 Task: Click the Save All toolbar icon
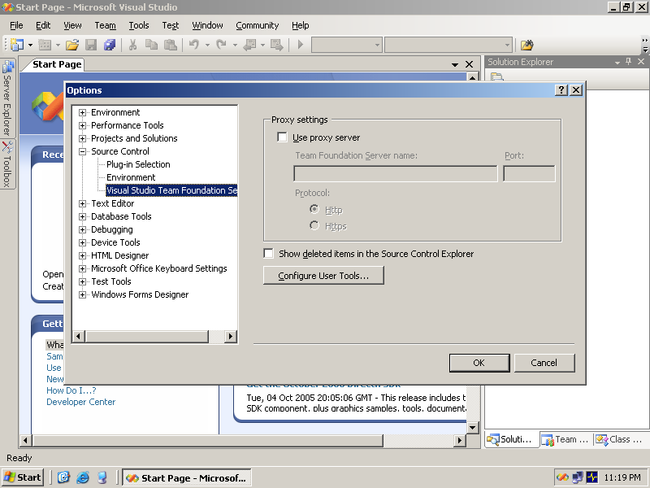[110, 44]
